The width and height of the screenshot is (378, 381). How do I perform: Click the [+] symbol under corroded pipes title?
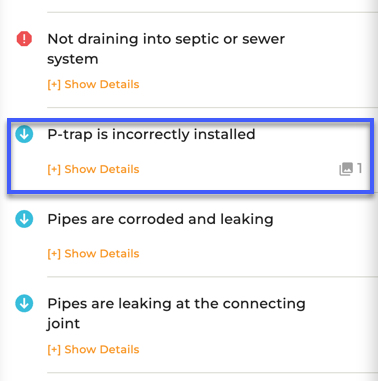[x=54, y=254]
